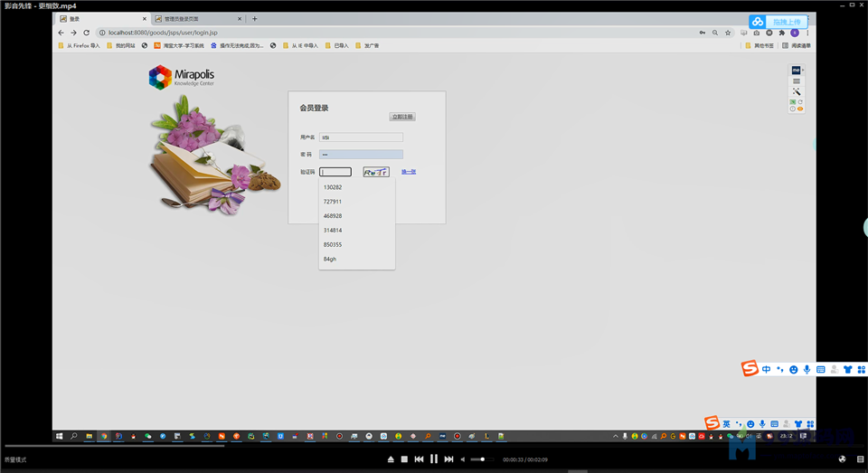Click the Mirapolis logo

click(182, 77)
